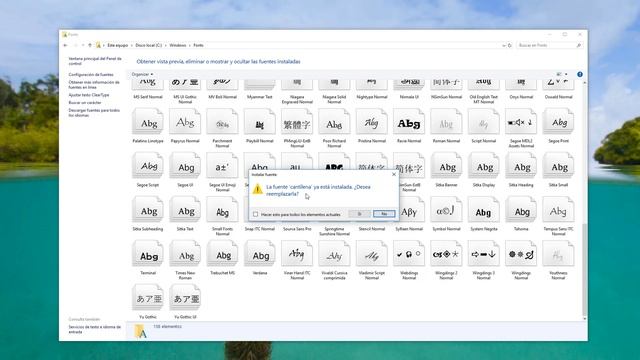The image size is (640, 360).
Task: Select the Sitka Small font icon
Action: (x=558, y=166)
